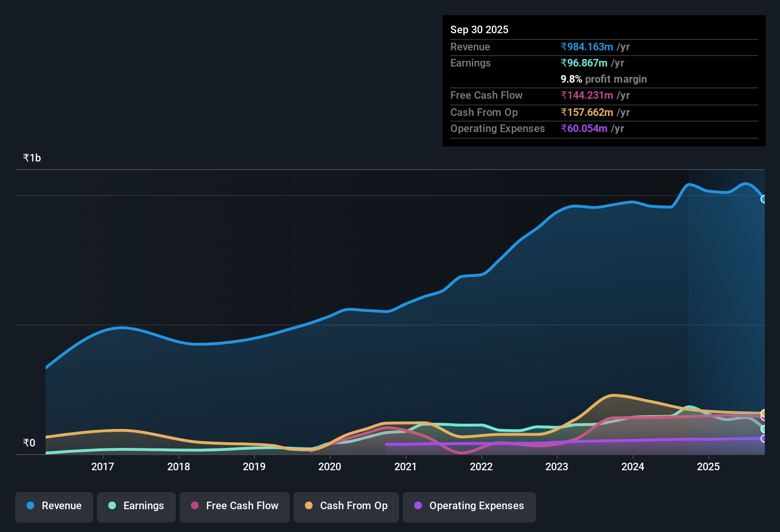The image size is (780, 532).
Task: Click the Sep 30 2025 tooltip header
Action: point(479,29)
